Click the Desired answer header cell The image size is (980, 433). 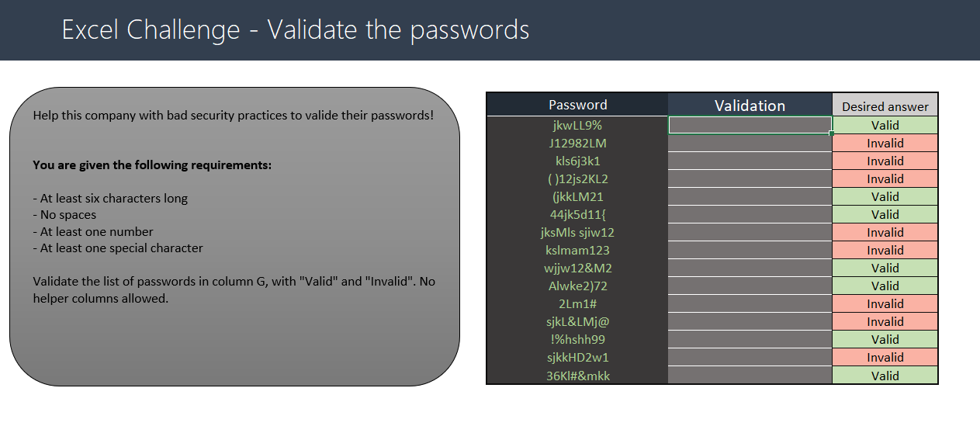point(885,106)
